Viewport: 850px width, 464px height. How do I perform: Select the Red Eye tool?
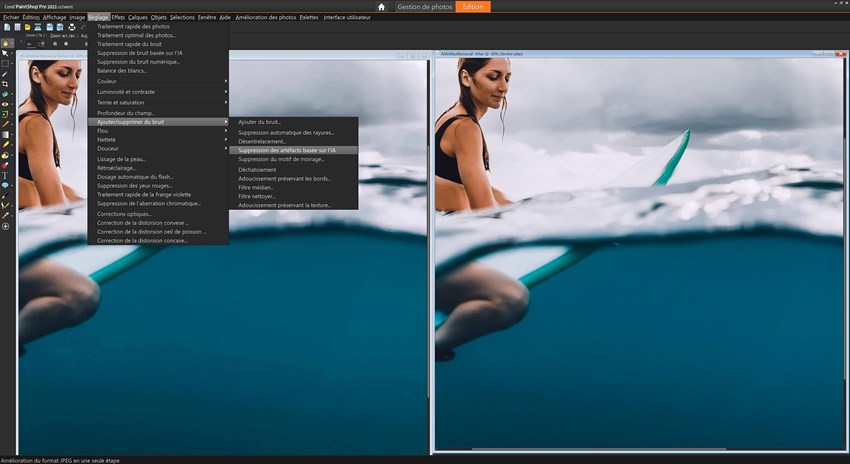point(5,104)
